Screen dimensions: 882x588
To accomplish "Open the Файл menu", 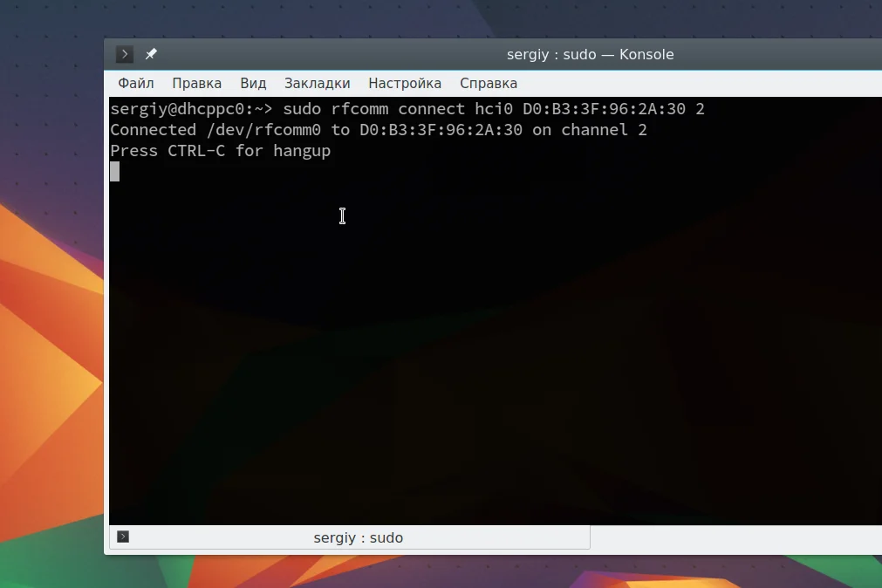I will click(135, 83).
